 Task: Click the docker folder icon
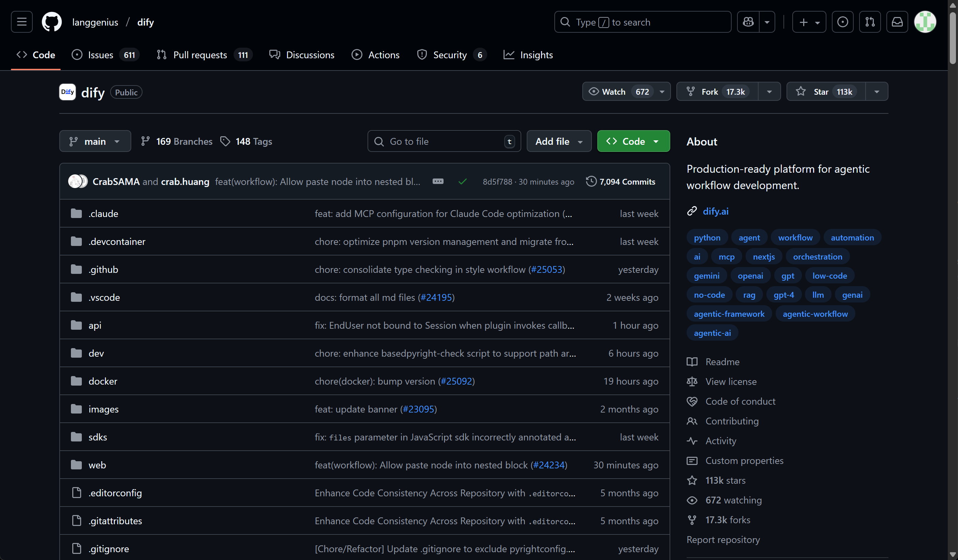coord(76,381)
